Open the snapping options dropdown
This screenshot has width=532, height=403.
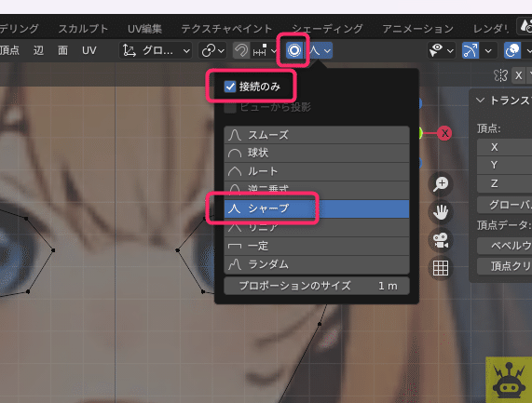pos(264,50)
